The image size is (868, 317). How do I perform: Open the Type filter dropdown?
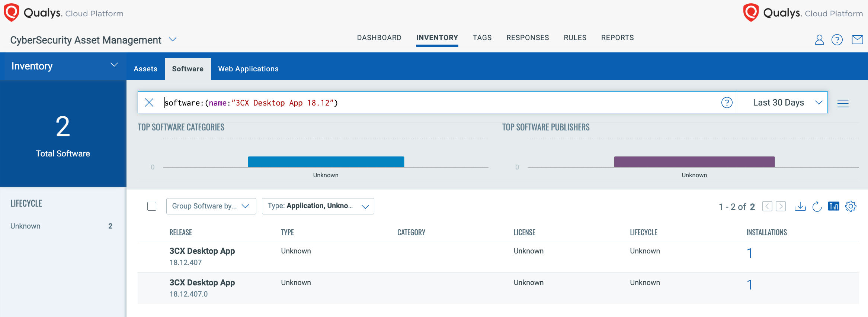[x=318, y=206]
